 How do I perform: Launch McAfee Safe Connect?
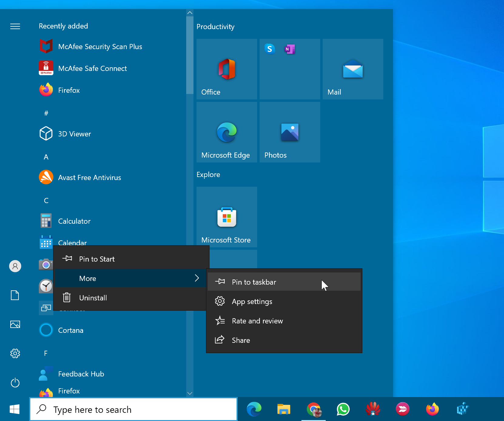point(92,68)
